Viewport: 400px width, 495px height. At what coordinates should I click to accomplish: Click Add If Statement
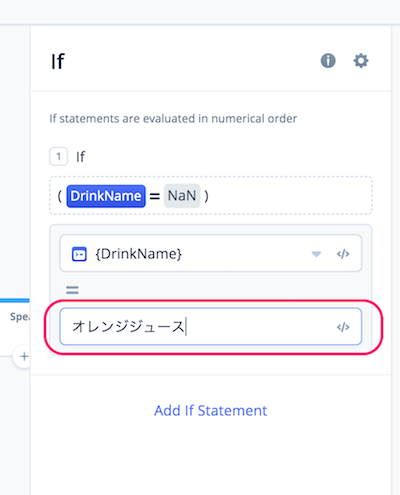point(211,411)
